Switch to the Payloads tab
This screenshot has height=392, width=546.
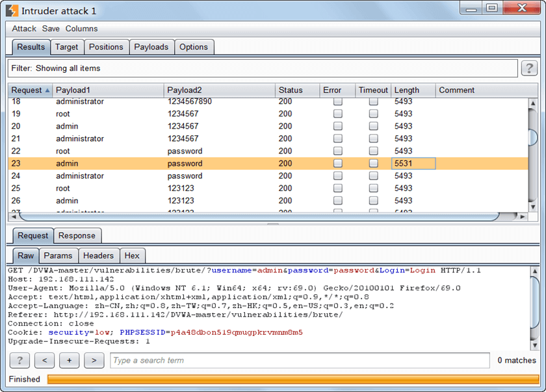151,47
